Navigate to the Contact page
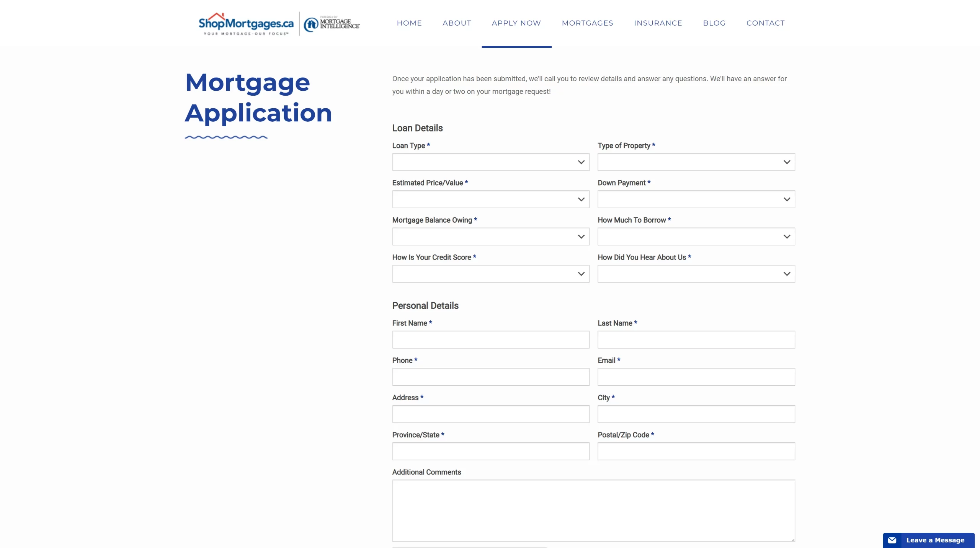Image resolution: width=980 pixels, height=548 pixels. [765, 23]
